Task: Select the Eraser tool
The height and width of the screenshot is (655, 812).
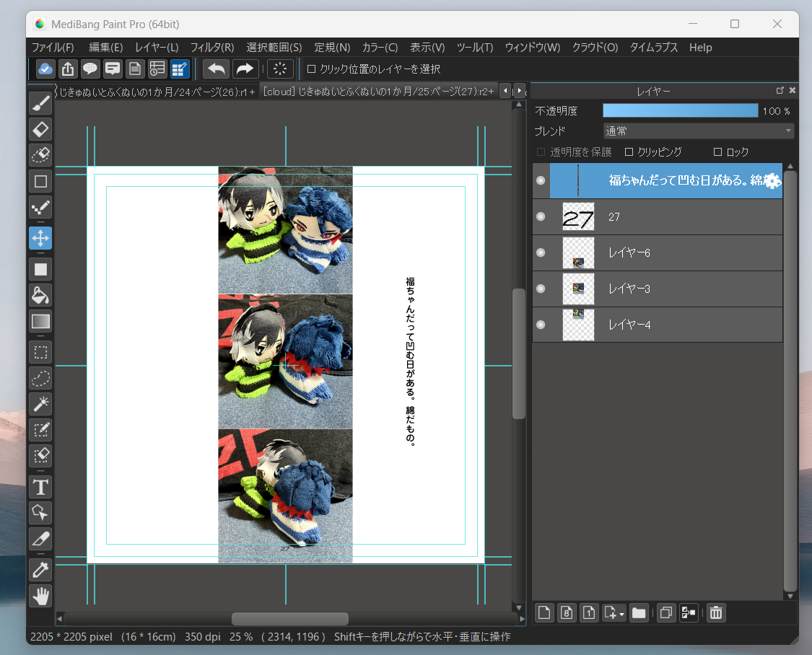Action: click(x=40, y=129)
